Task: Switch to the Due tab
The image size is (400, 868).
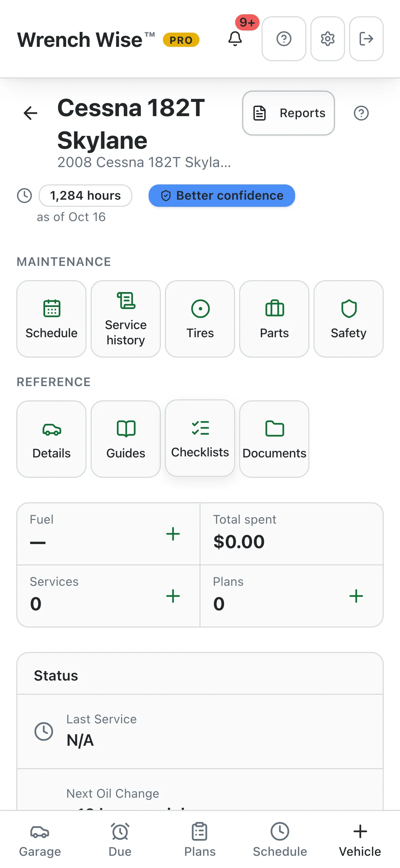Action: 120,839
